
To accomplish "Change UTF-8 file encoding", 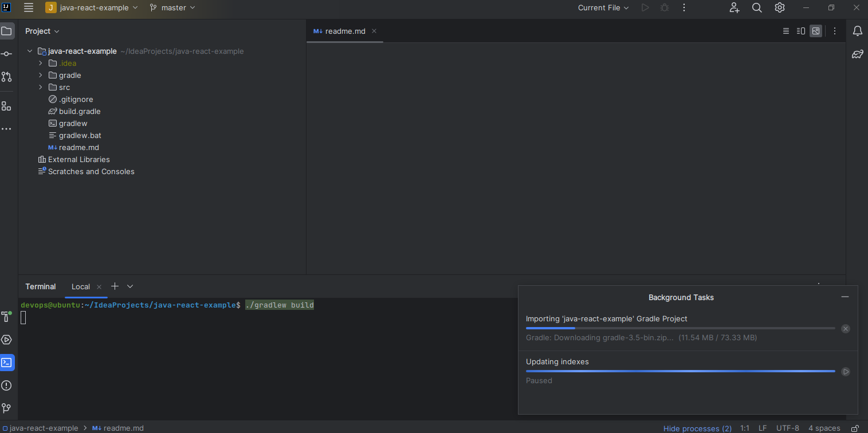I will pyautogui.click(x=788, y=428).
